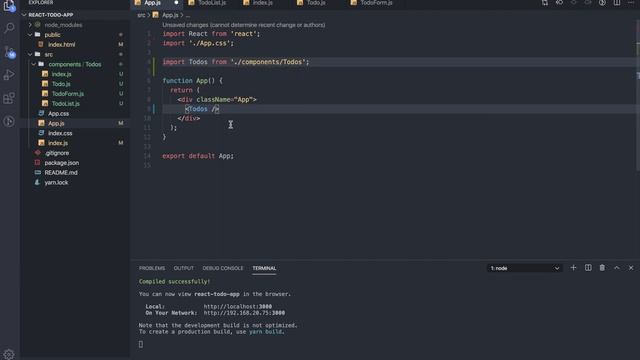Image resolution: width=640 pixels, height=360 pixels.
Task: Open the PROBLEMS panel tab
Action: (x=152, y=268)
